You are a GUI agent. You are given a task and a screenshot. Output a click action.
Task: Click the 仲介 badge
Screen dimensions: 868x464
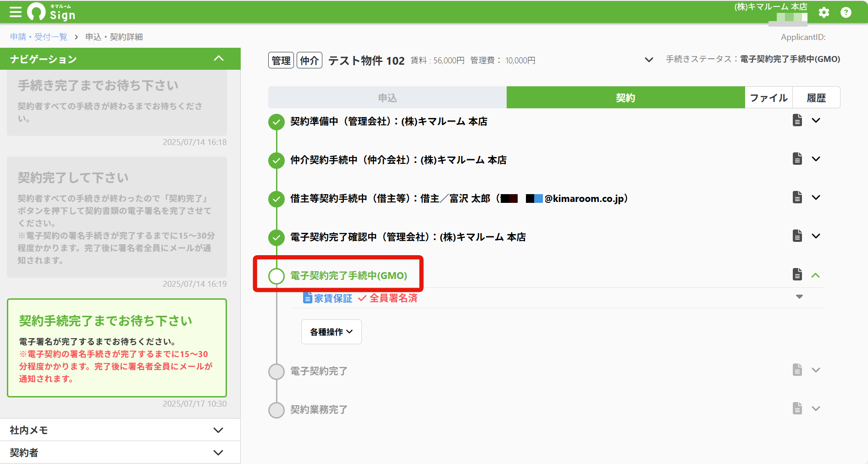click(310, 61)
